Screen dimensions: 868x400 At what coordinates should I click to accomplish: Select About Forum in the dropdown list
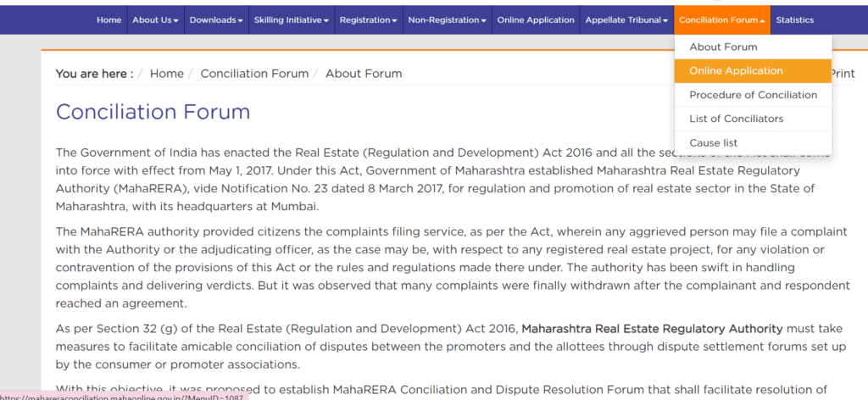(753, 47)
